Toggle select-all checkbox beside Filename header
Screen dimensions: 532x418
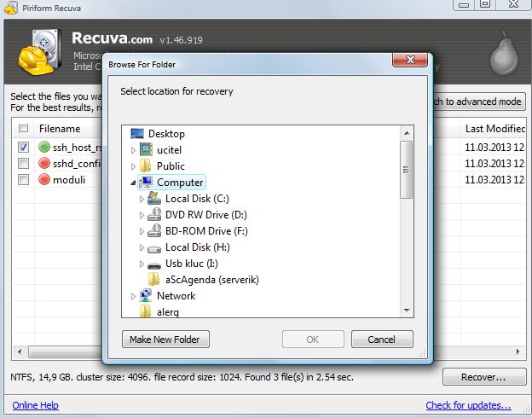pyautogui.click(x=23, y=128)
